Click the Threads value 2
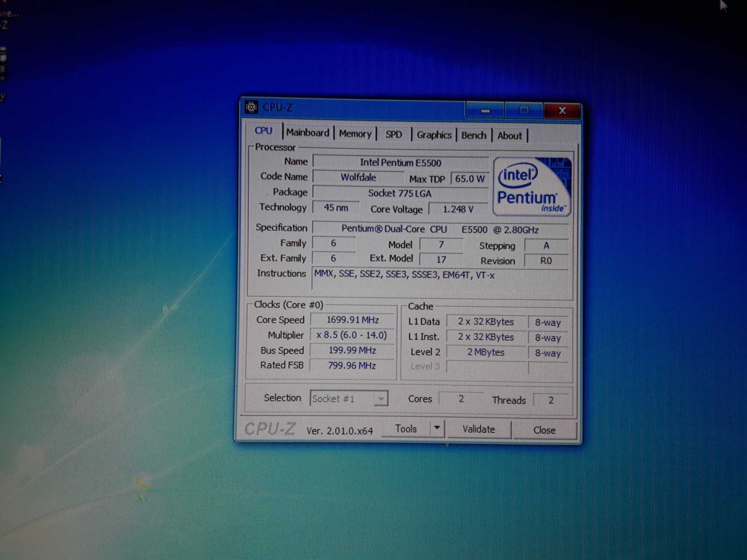 coord(551,400)
